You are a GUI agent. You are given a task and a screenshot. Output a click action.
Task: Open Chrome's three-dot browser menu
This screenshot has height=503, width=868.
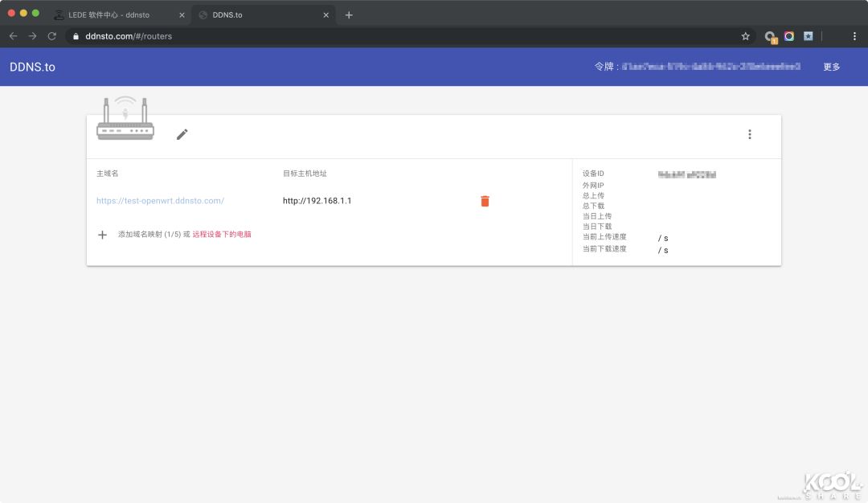pos(854,36)
